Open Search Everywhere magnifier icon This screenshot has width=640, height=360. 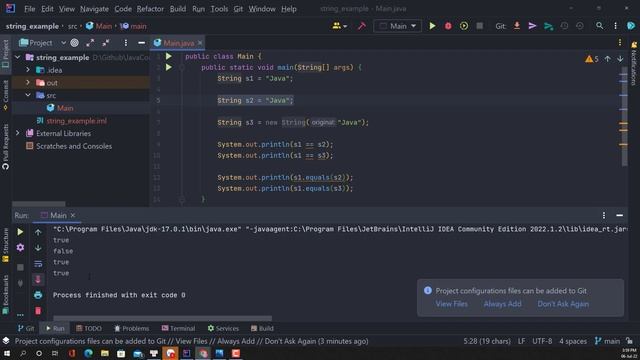(599, 26)
